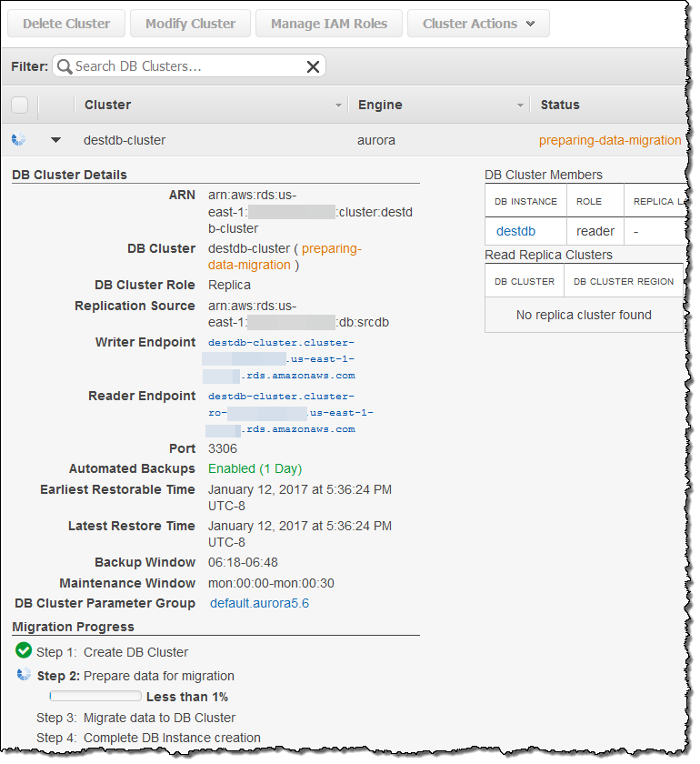Open the Cluster Actions dropdown
The image size is (700, 764).
pos(478,24)
